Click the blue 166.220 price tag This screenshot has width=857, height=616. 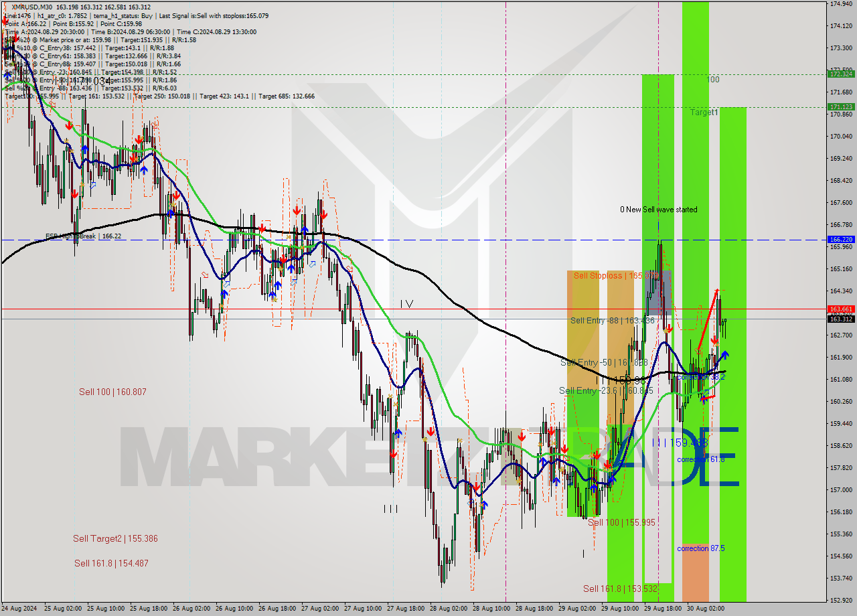coord(841,239)
